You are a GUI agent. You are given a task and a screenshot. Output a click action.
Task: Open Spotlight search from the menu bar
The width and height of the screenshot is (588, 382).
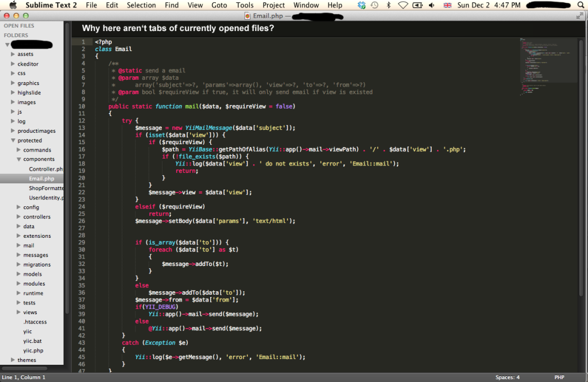pyautogui.click(x=581, y=5)
